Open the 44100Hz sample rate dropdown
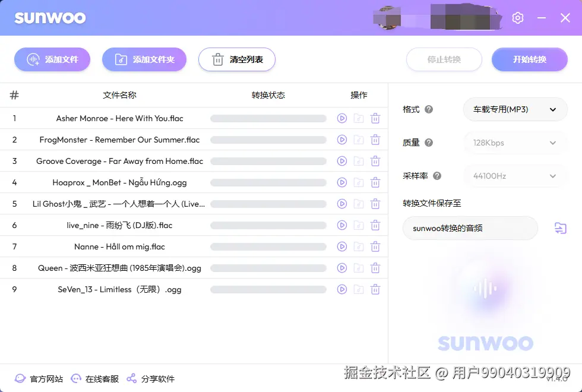This screenshot has width=582, height=392. 515,176
